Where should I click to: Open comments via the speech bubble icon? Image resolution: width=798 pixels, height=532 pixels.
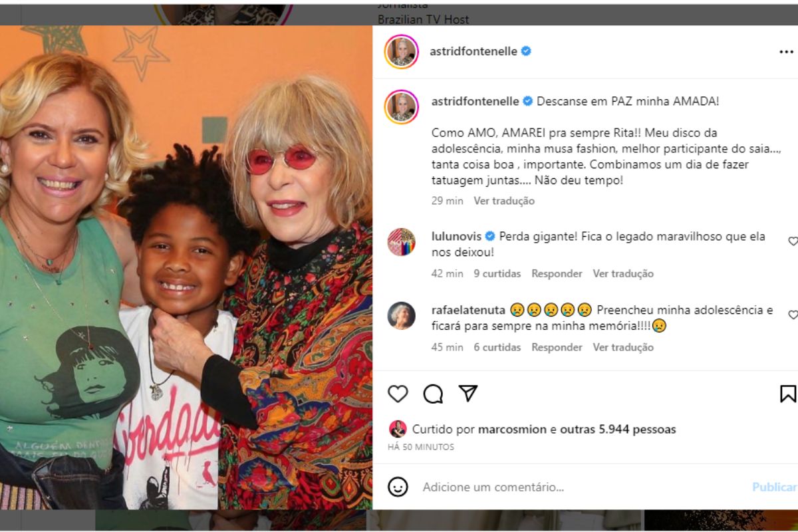pos(433,394)
